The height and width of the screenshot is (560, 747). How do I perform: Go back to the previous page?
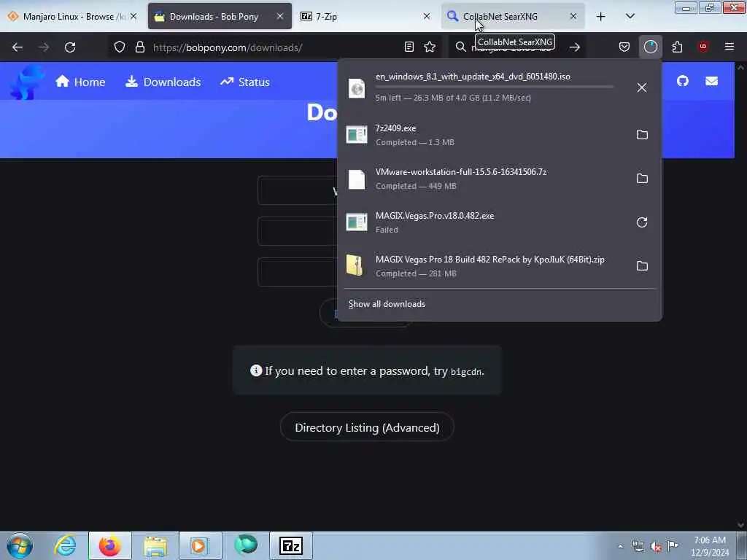click(x=18, y=47)
